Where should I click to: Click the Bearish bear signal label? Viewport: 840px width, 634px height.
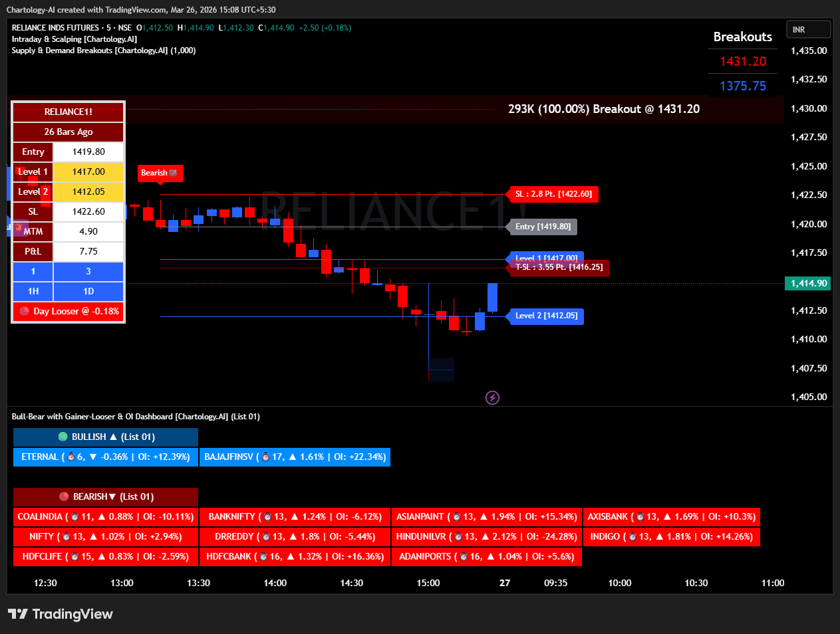[160, 173]
